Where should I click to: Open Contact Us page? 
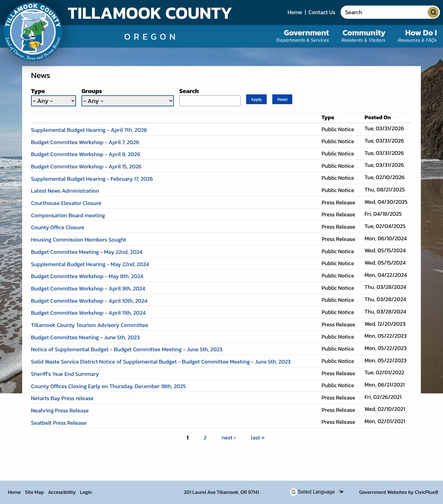[x=322, y=12]
